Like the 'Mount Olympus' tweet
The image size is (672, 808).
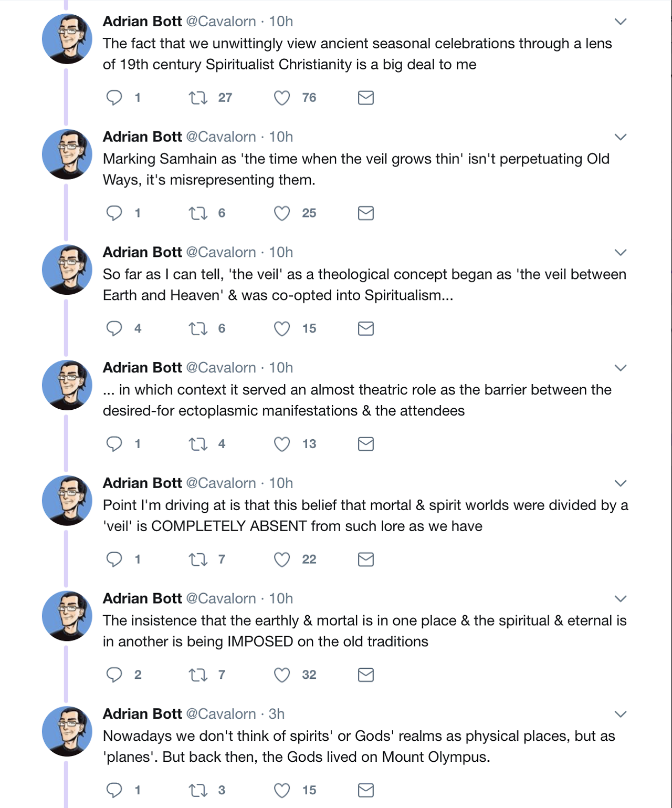click(x=282, y=791)
